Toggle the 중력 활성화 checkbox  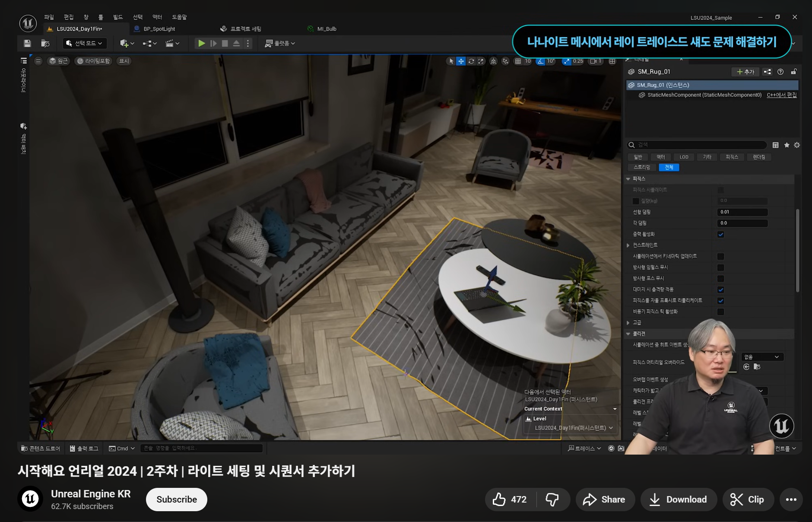tap(720, 234)
